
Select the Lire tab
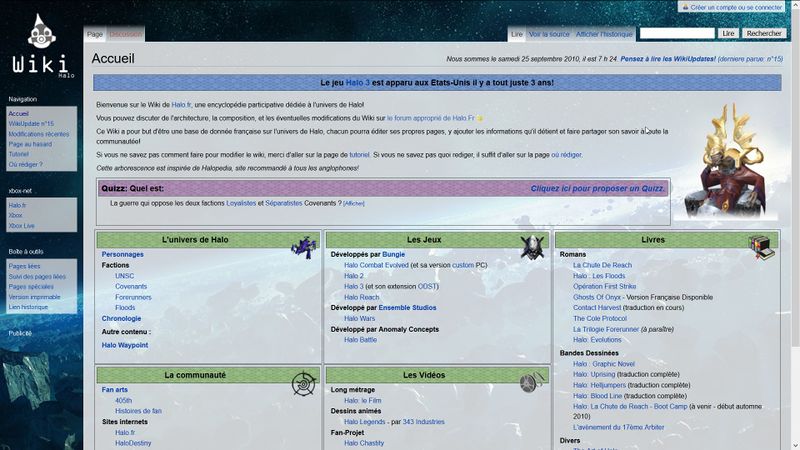516,34
